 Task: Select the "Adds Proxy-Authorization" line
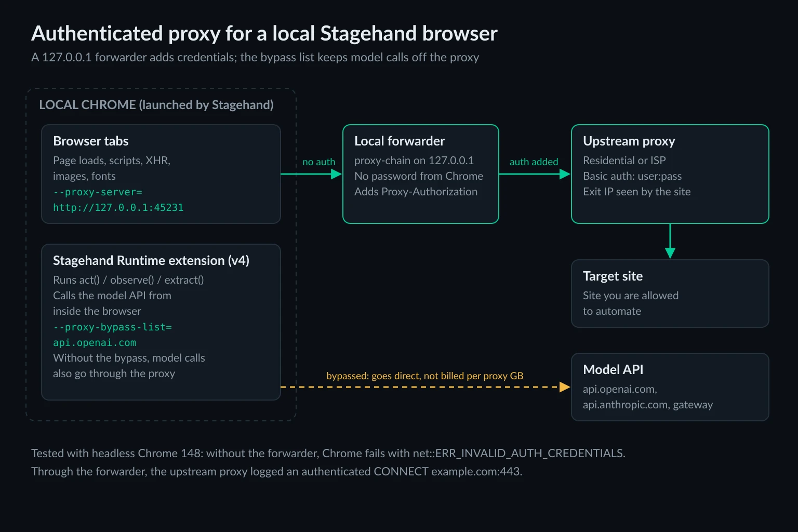(416, 192)
